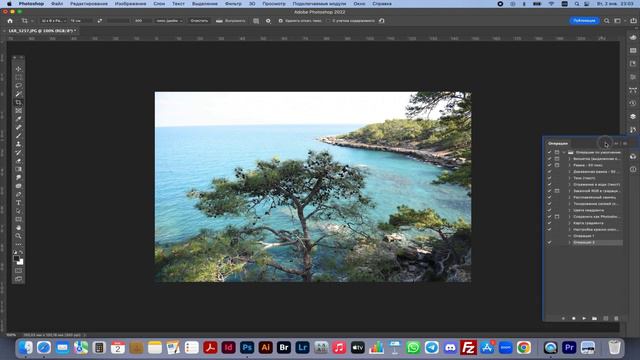Click the blue 'Публикация' button
Image resolution: width=640 pixels, height=360 pixels.
click(x=584, y=21)
